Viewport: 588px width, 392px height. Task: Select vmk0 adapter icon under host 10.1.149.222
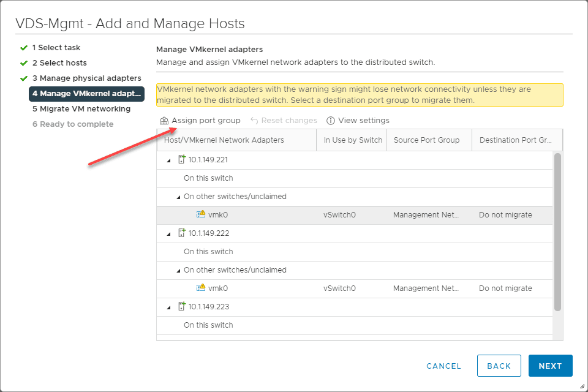pos(200,288)
